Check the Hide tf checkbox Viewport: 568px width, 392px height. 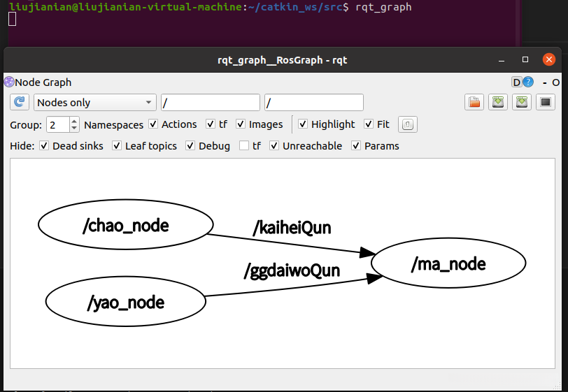(x=244, y=146)
